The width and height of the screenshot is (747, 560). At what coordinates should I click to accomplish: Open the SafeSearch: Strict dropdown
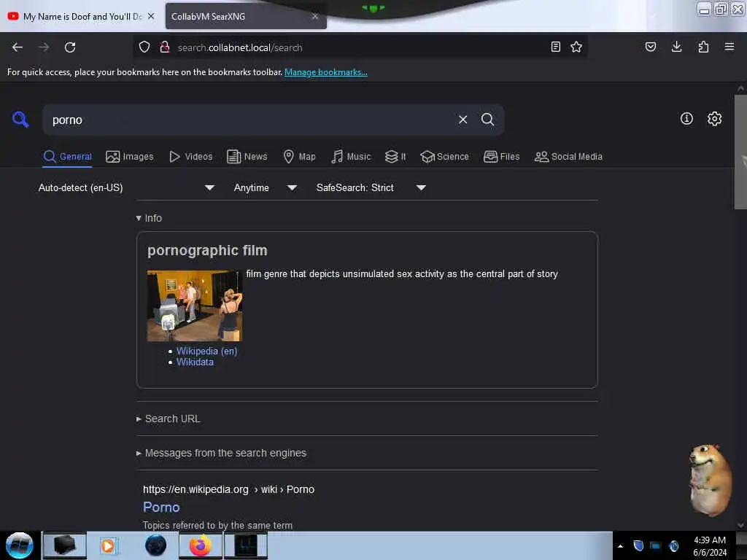tap(371, 187)
